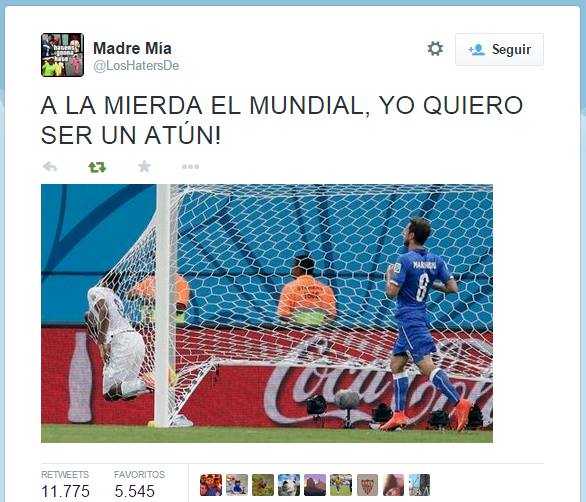This screenshot has width=586, height=502.
Task: Open the third retweeter avatar thumbnail
Action: (x=263, y=485)
